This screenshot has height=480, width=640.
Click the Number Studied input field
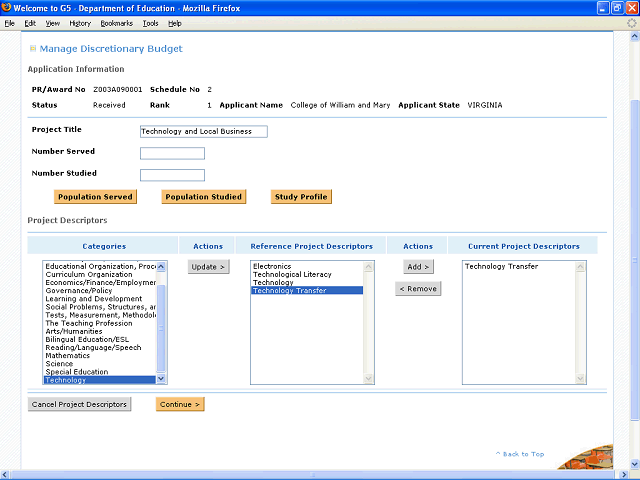click(x=172, y=175)
